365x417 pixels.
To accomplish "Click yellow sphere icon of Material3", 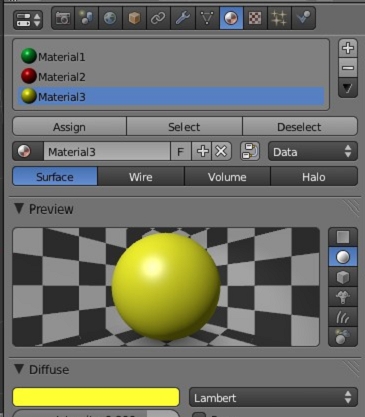I will 29,96.
